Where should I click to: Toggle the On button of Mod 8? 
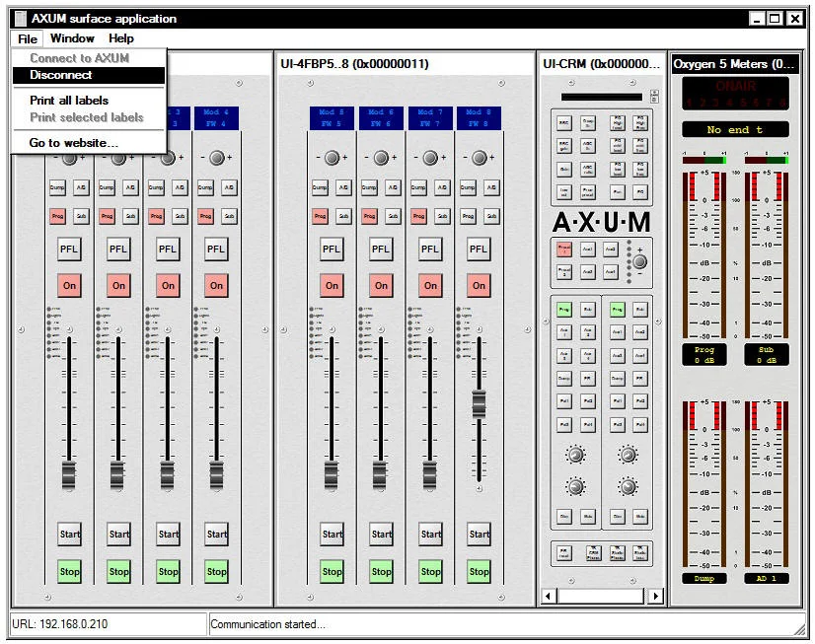click(479, 285)
